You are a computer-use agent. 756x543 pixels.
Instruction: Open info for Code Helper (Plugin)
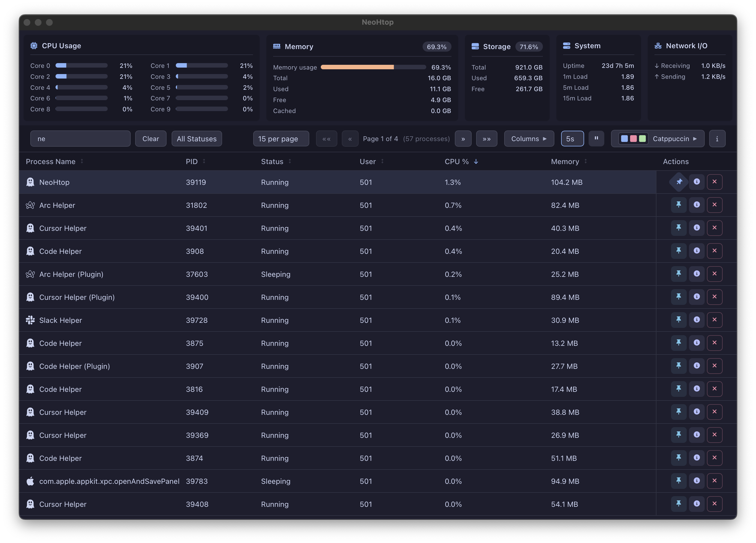point(697,366)
